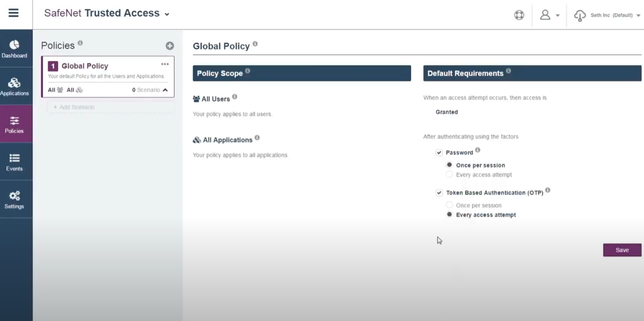The width and height of the screenshot is (644, 321).
Task: Open the user account dropdown
Action: coord(549,15)
